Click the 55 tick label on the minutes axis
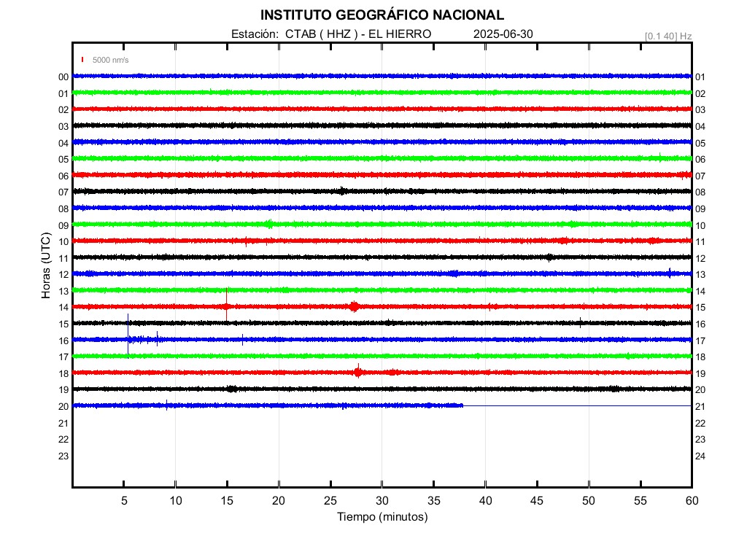Image resolution: width=747 pixels, height=560 pixels. (x=640, y=501)
